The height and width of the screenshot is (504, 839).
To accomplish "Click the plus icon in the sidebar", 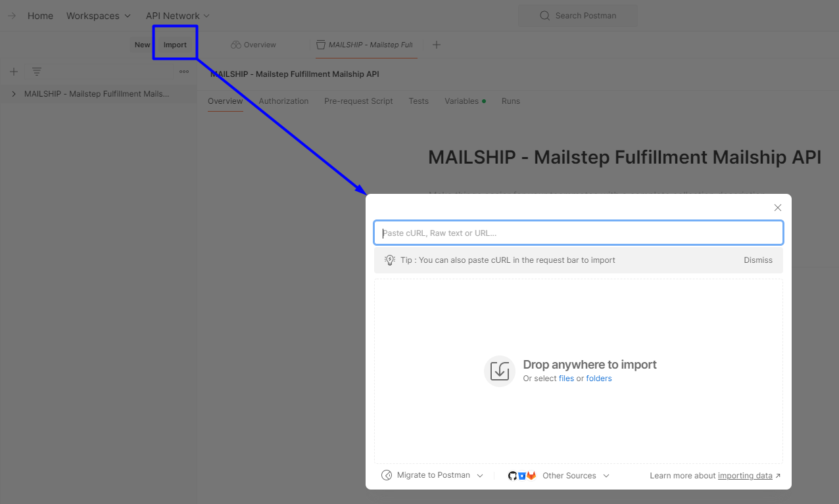I will tap(14, 72).
